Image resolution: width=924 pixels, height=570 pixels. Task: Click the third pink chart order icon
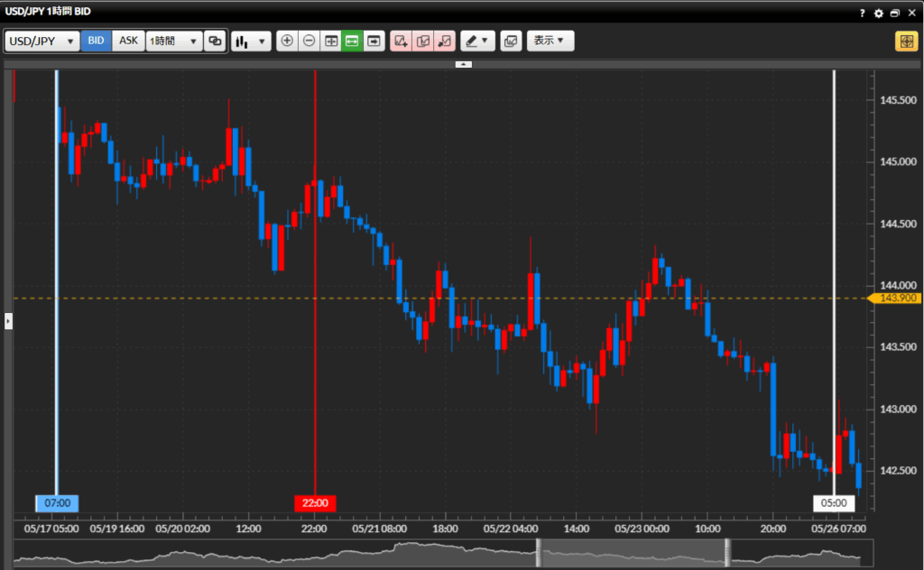445,41
